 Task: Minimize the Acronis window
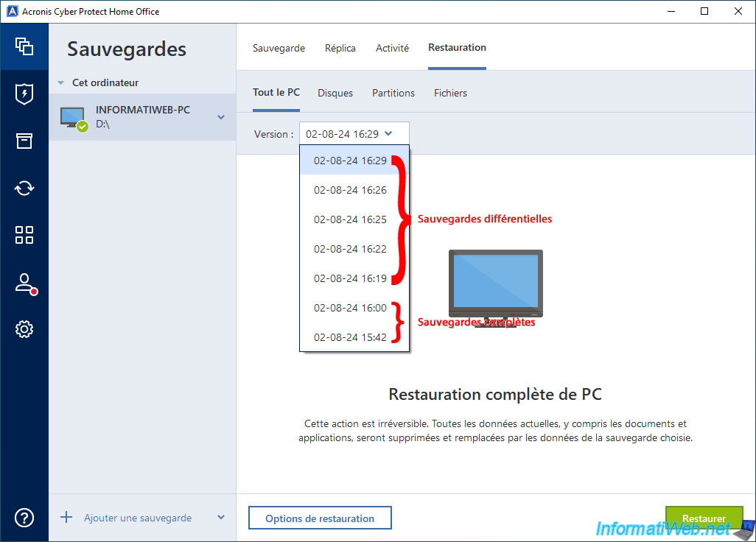(x=671, y=11)
